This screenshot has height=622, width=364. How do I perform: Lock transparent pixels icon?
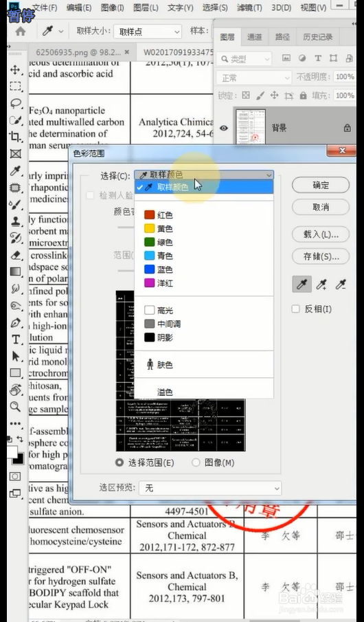point(246,96)
